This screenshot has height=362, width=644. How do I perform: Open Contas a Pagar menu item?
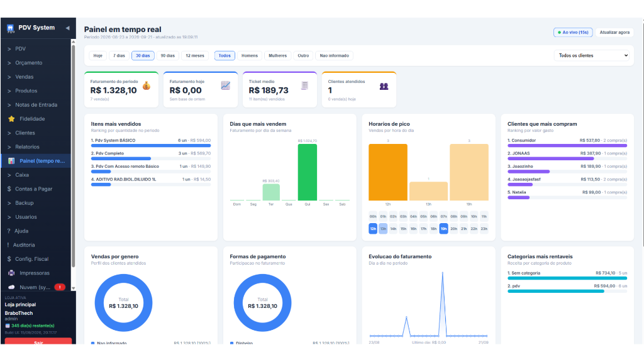pos(36,189)
